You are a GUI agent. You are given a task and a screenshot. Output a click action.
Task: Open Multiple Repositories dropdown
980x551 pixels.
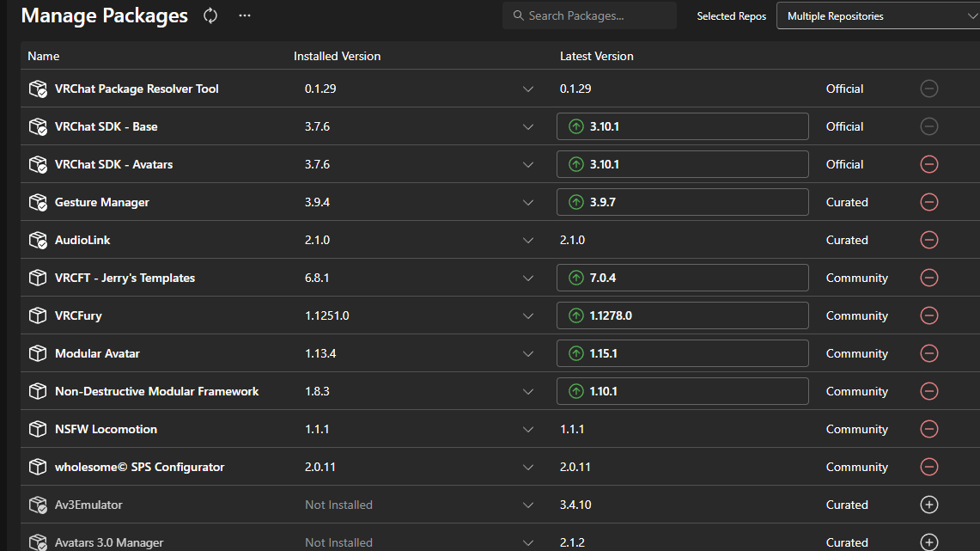[878, 15]
